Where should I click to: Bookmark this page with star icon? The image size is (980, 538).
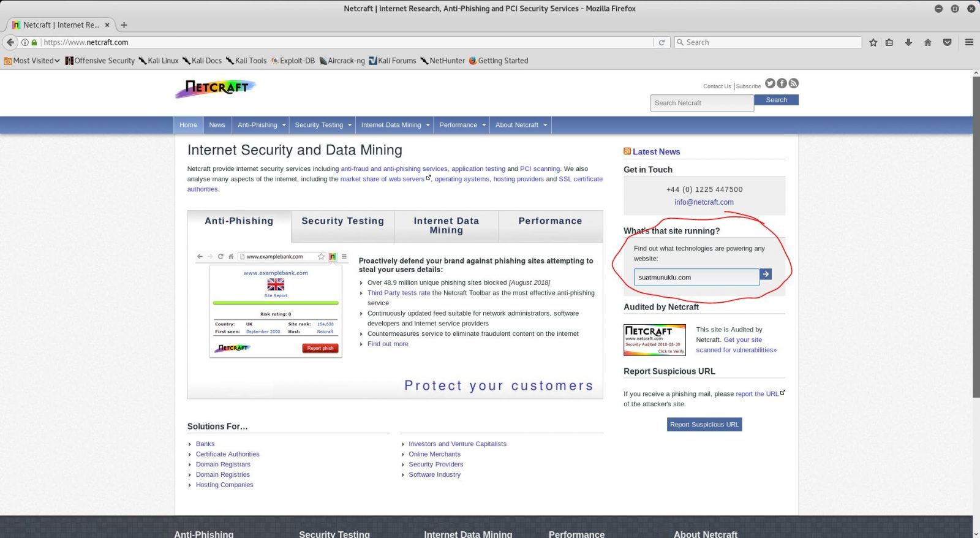pos(873,42)
